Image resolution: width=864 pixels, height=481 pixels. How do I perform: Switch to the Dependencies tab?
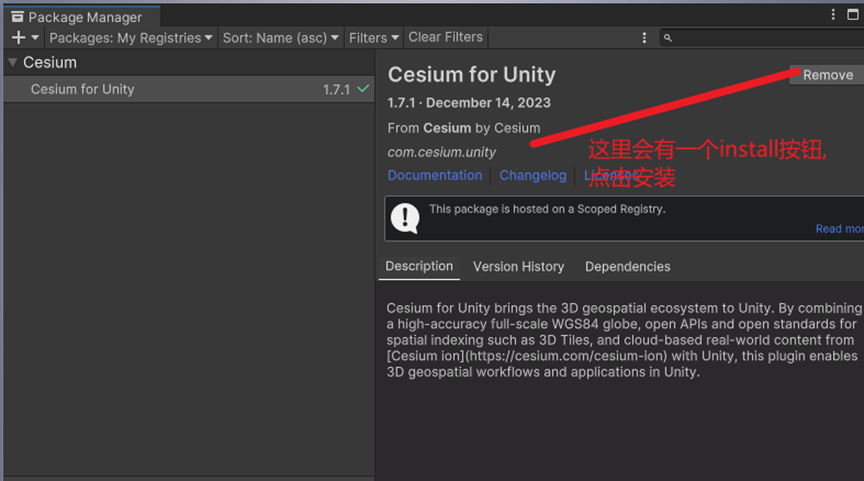628,267
